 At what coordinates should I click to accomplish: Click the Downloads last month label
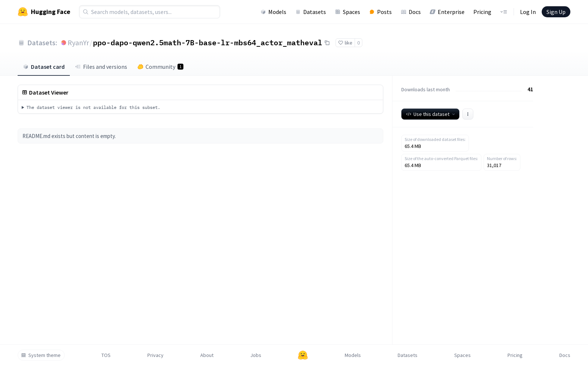pyautogui.click(x=425, y=89)
